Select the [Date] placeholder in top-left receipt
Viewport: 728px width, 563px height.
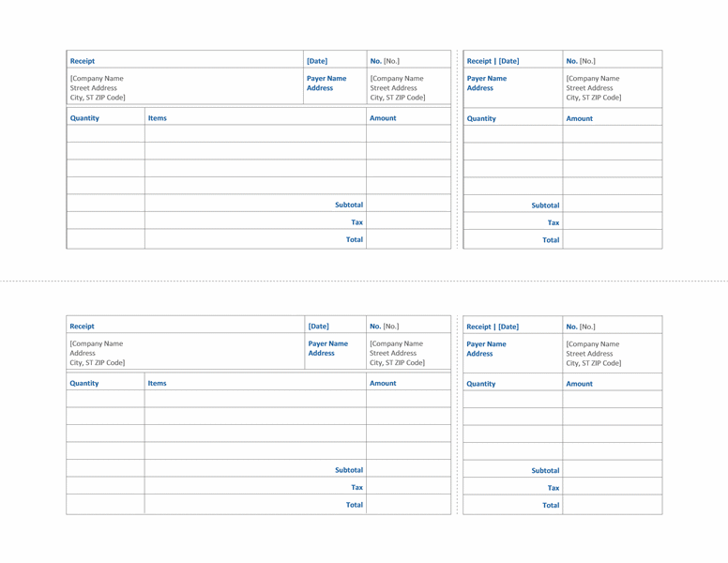[317, 61]
